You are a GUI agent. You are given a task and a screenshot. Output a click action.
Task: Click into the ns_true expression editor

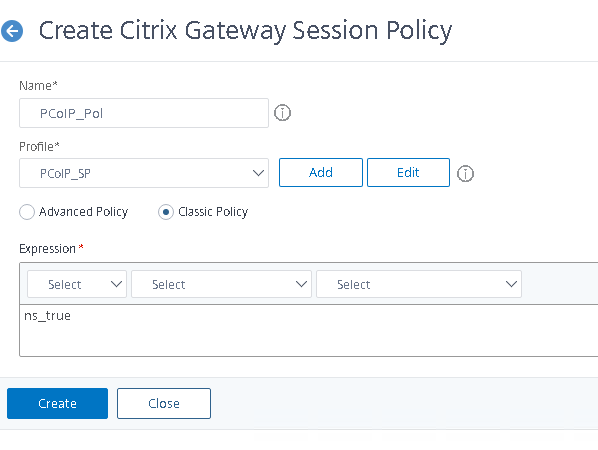[309, 330]
